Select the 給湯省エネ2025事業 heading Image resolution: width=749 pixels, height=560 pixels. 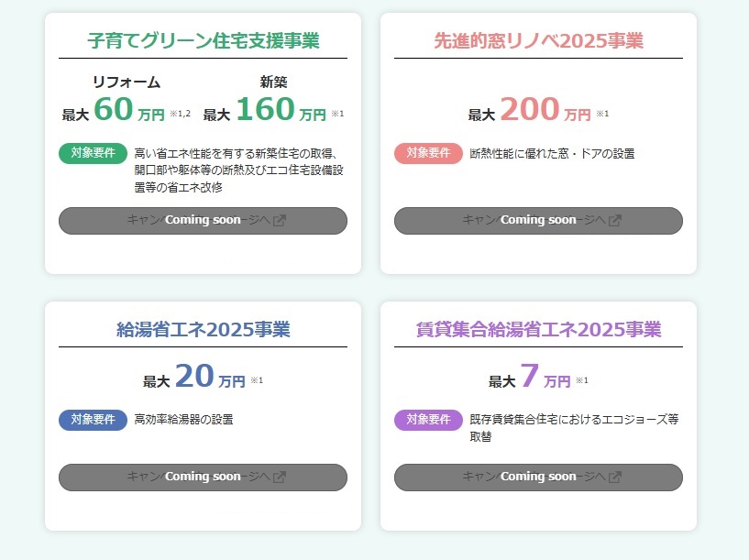tap(203, 329)
